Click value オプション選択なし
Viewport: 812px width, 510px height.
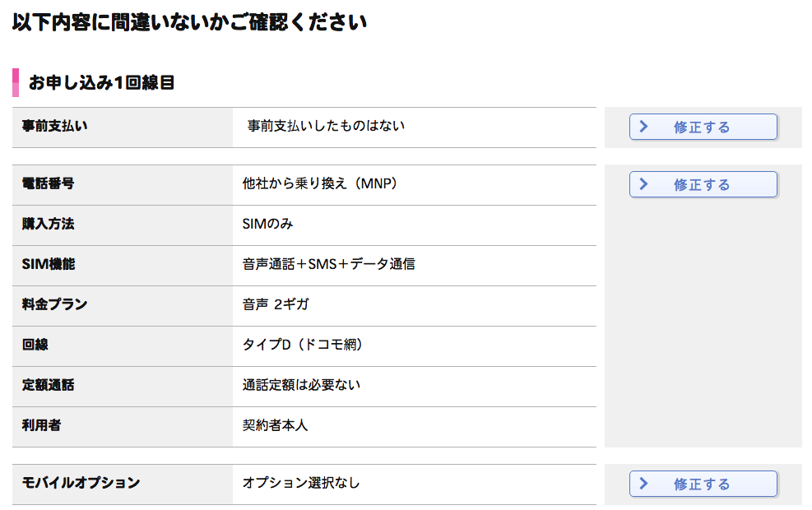pyautogui.click(x=301, y=483)
